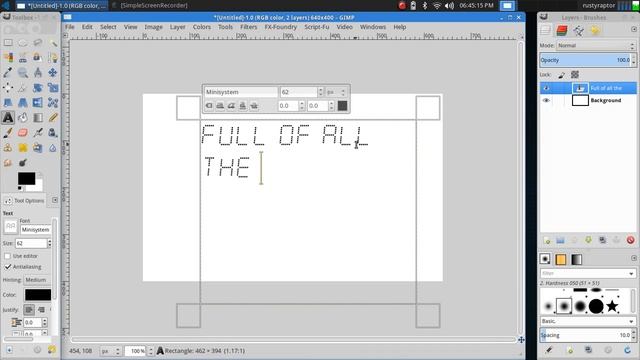Create a new layer in Layers panel
The width and height of the screenshot is (640, 360).
pyautogui.click(x=547, y=240)
